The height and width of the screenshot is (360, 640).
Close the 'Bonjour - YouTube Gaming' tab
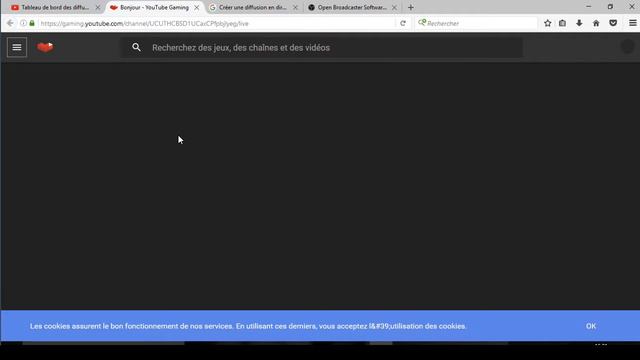[x=197, y=7]
